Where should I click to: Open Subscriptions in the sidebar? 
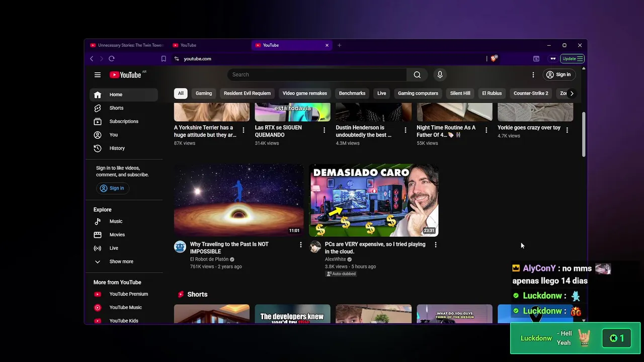coord(124,122)
